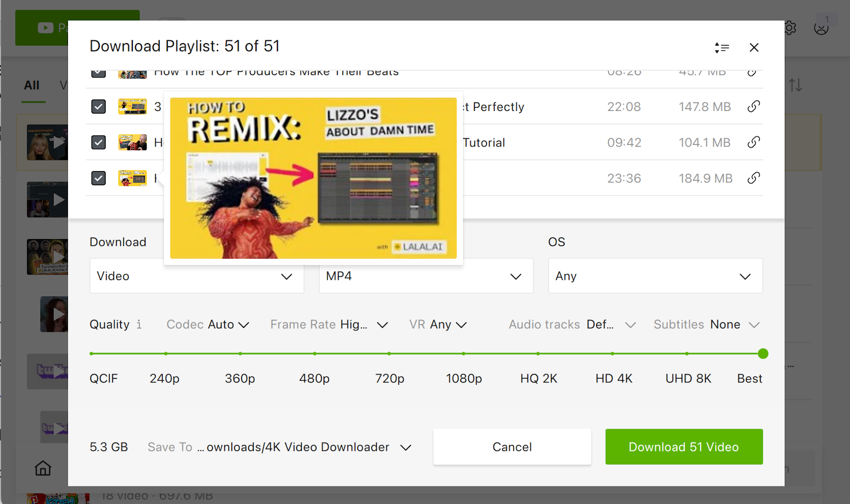
Task: Set quality slider to 720p
Action: pos(389,354)
